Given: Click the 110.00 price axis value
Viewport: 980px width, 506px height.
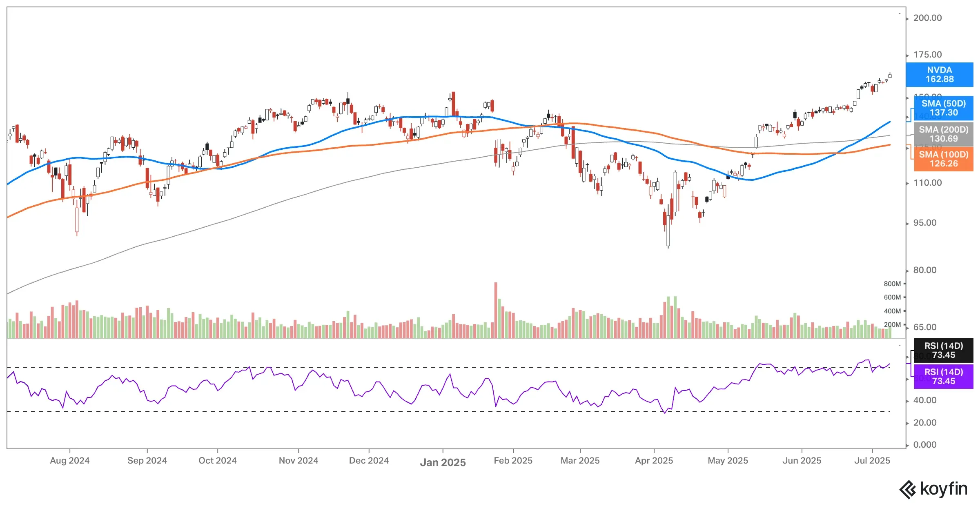Looking at the screenshot, I should tap(928, 183).
